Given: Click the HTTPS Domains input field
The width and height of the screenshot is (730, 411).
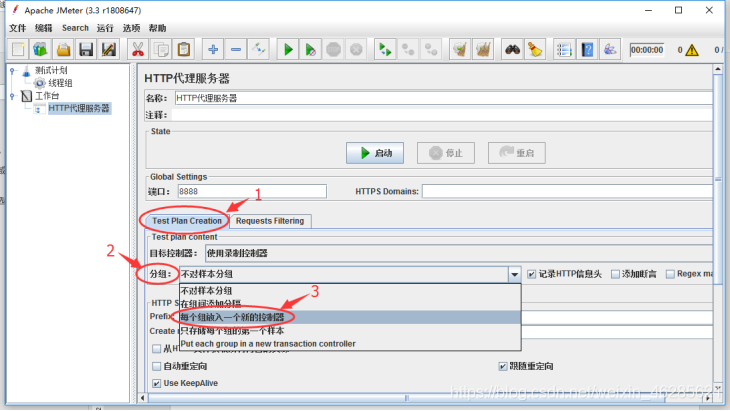Looking at the screenshot, I should tap(567, 191).
